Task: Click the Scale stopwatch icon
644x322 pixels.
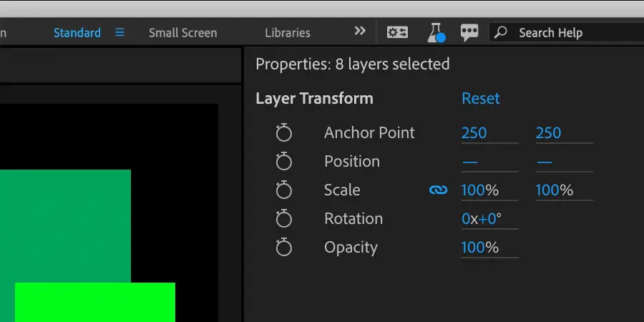Action: [x=284, y=190]
